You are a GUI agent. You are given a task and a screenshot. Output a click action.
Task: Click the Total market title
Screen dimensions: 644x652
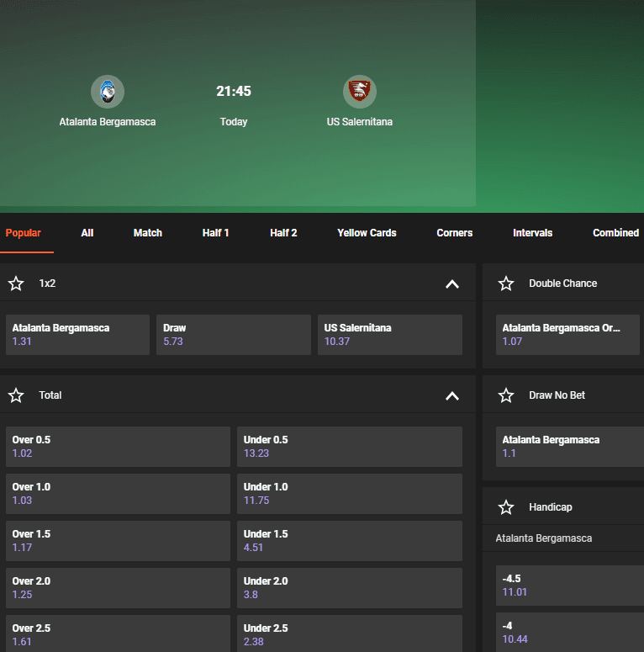(x=50, y=395)
